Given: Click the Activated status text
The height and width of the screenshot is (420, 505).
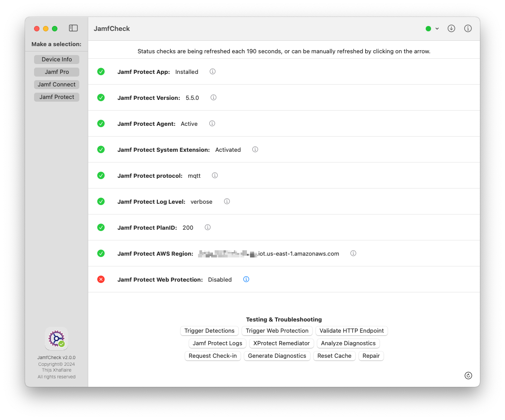Looking at the screenshot, I should tap(228, 150).
